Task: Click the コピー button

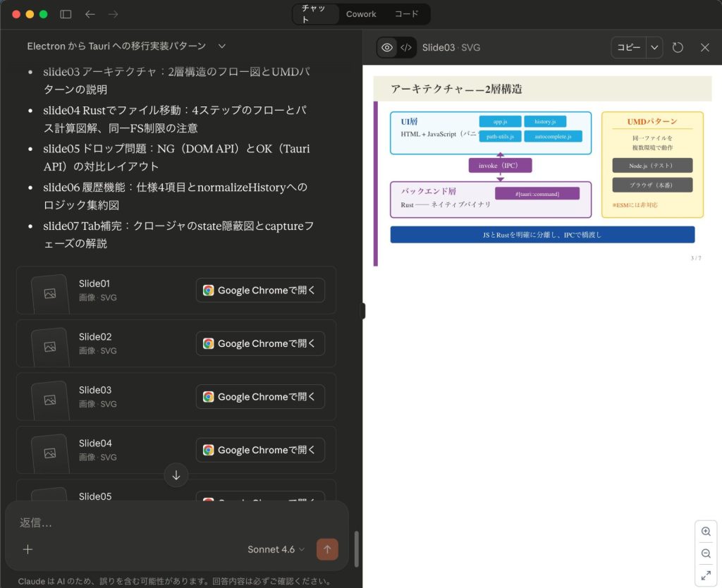Action: click(x=628, y=47)
